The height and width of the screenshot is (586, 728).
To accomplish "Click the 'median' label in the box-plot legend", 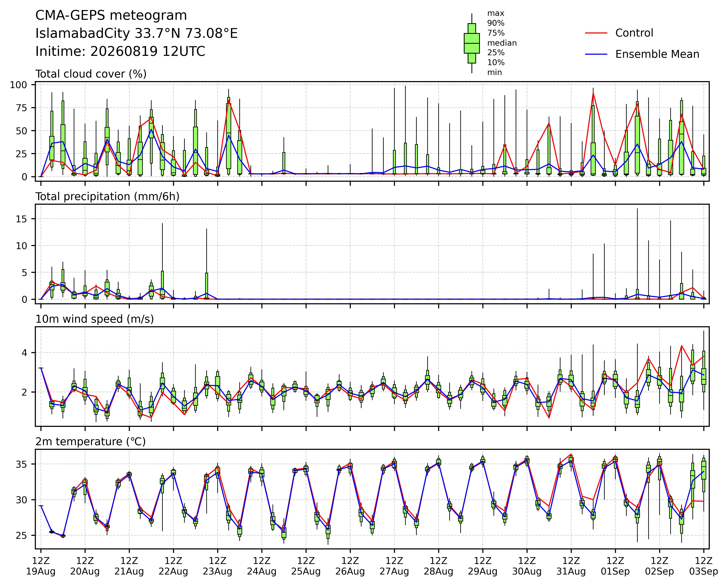I will click(x=502, y=43).
